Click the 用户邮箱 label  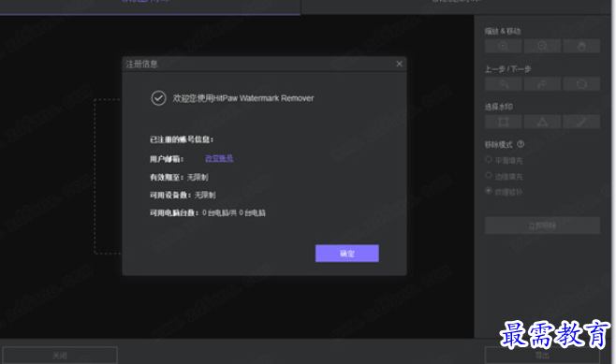click(167, 159)
